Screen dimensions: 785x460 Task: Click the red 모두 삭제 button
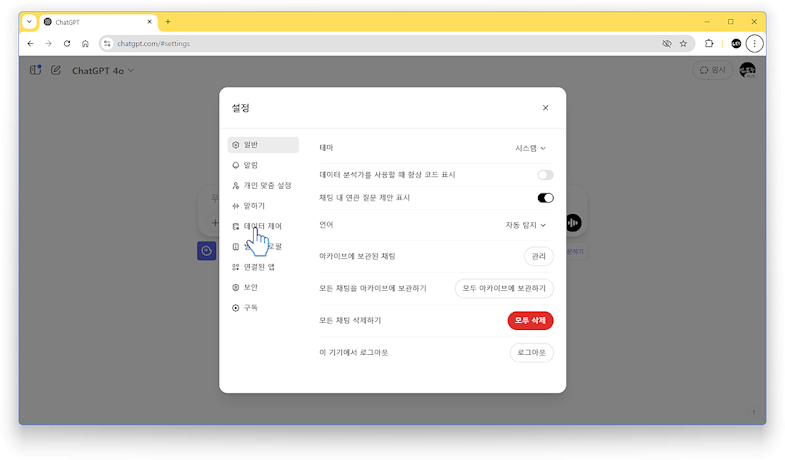[530, 320]
